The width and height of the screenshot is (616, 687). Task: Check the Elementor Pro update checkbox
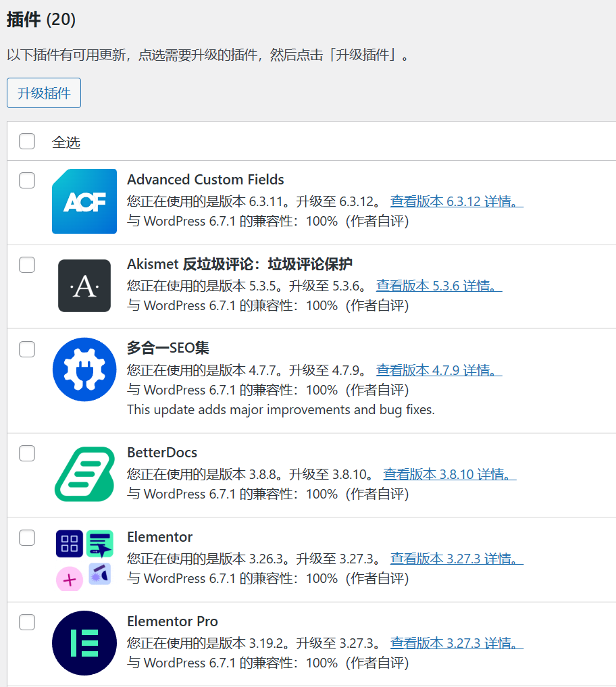[26, 622]
